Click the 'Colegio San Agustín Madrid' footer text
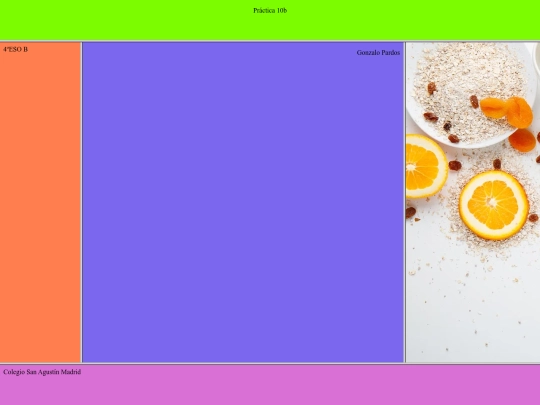Screen dimensions: 540x405 click(42, 372)
